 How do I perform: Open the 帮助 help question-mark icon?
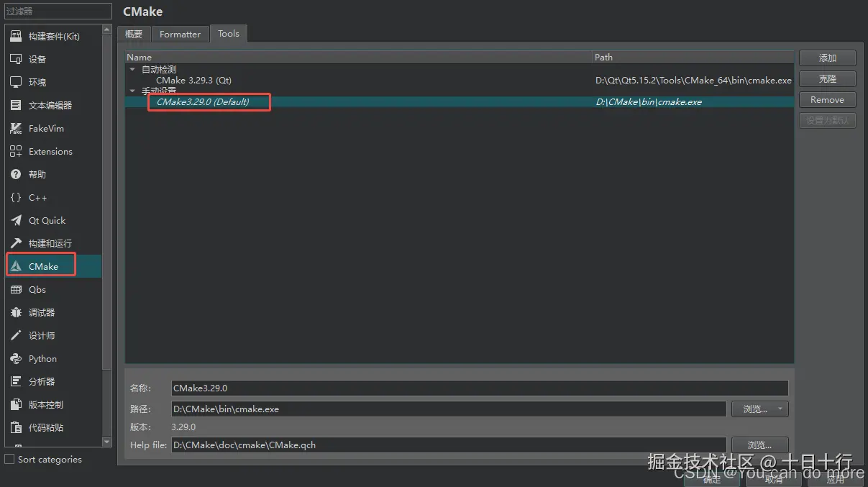tap(16, 174)
